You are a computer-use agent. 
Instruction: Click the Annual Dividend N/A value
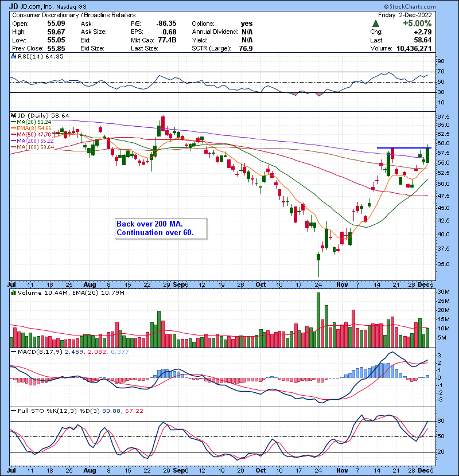click(x=247, y=32)
